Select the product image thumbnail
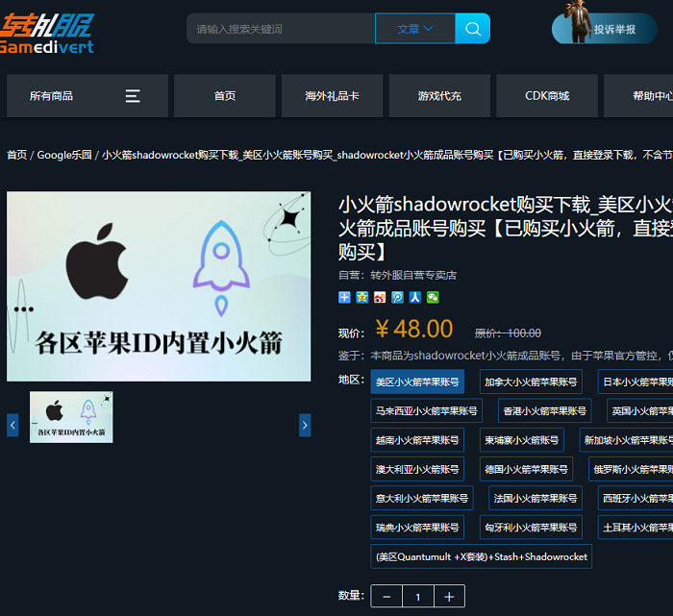 pos(71,417)
